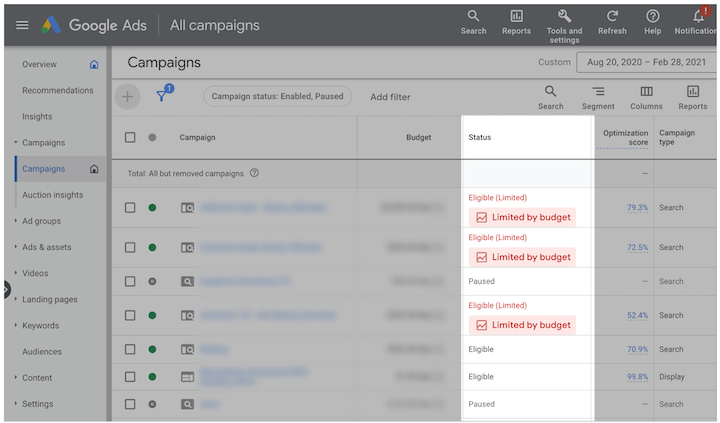Screen dimensions: 720x423
Task: Check the first campaign row checkbox
Action: tap(130, 208)
